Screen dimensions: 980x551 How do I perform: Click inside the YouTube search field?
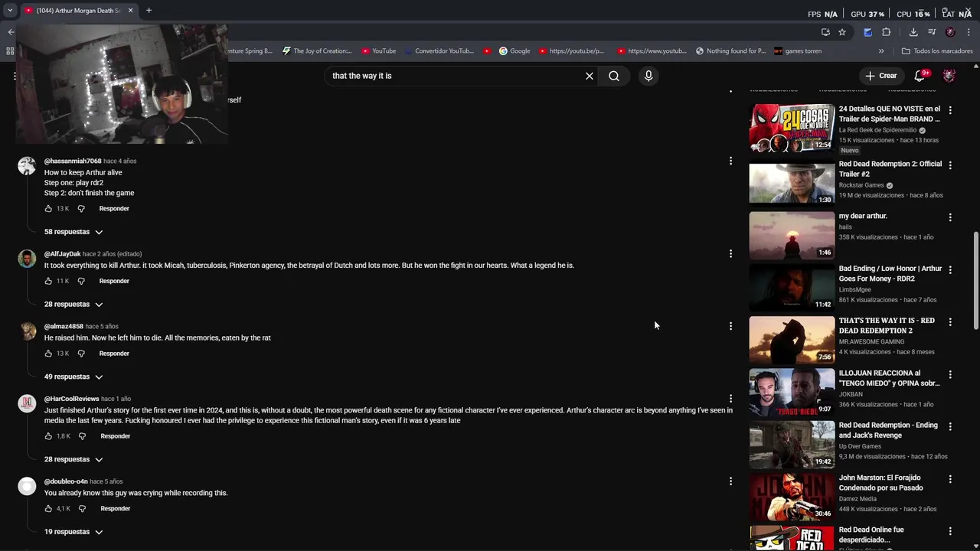pyautogui.click(x=452, y=76)
